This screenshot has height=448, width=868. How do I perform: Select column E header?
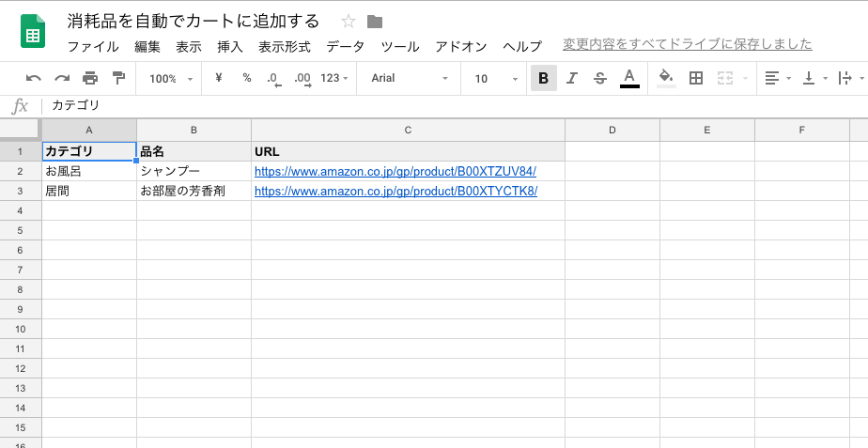pos(707,131)
